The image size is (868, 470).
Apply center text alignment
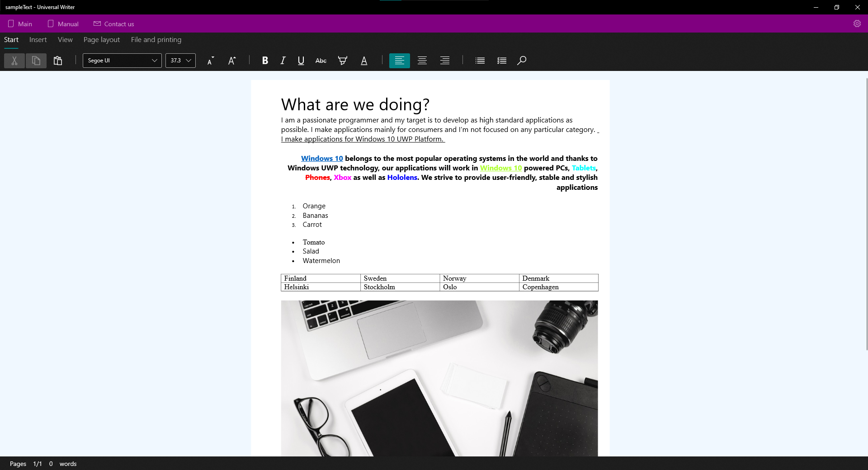point(422,61)
